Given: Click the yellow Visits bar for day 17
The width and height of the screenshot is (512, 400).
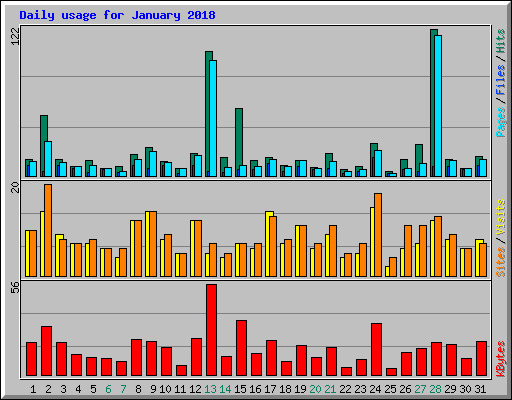Looking at the screenshot, I should pos(268,244).
